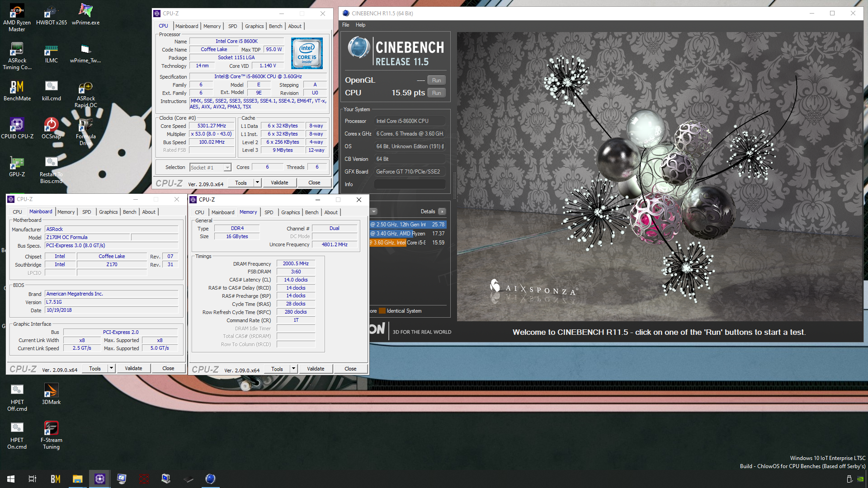Click the CPU score 15.59 pts

[x=408, y=93]
